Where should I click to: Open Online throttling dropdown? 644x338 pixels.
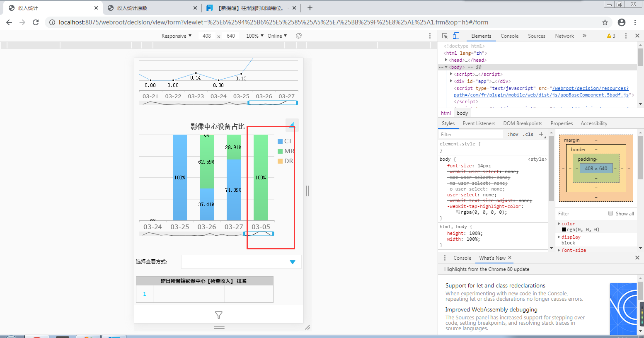click(x=277, y=36)
